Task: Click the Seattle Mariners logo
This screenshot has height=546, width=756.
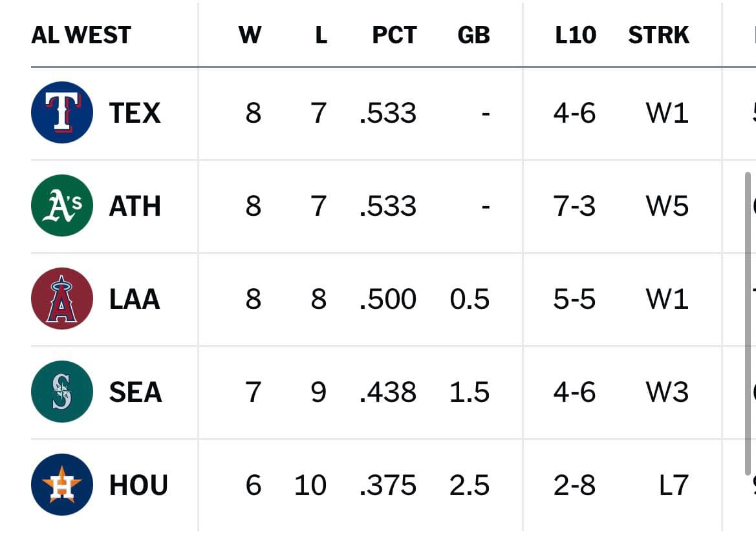Action: (x=61, y=392)
